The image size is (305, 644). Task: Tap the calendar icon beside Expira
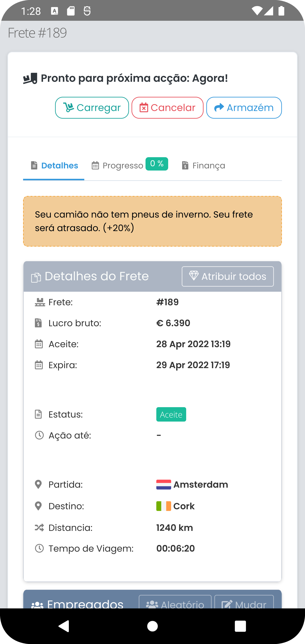click(x=39, y=365)
